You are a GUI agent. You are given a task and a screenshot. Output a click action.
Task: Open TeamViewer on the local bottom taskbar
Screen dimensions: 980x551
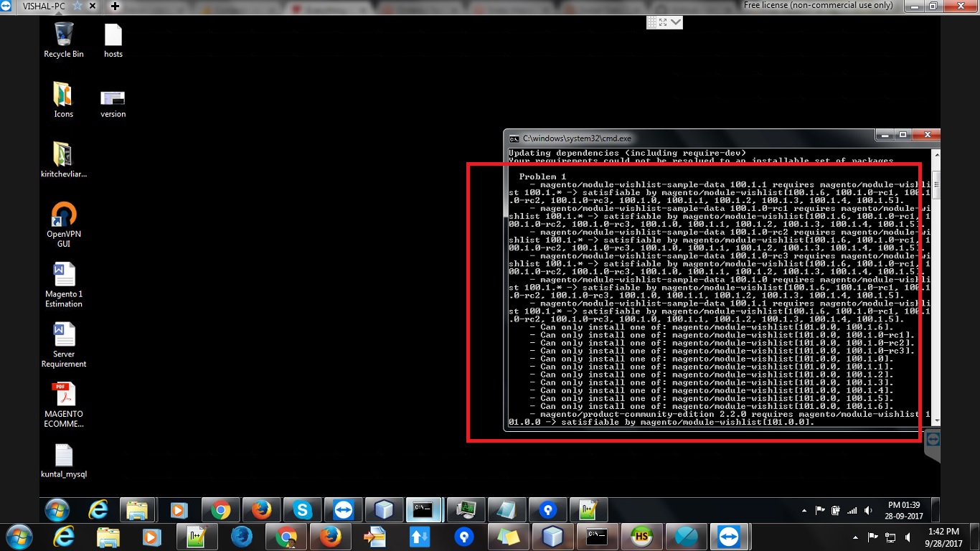click(x=730, y=537)
